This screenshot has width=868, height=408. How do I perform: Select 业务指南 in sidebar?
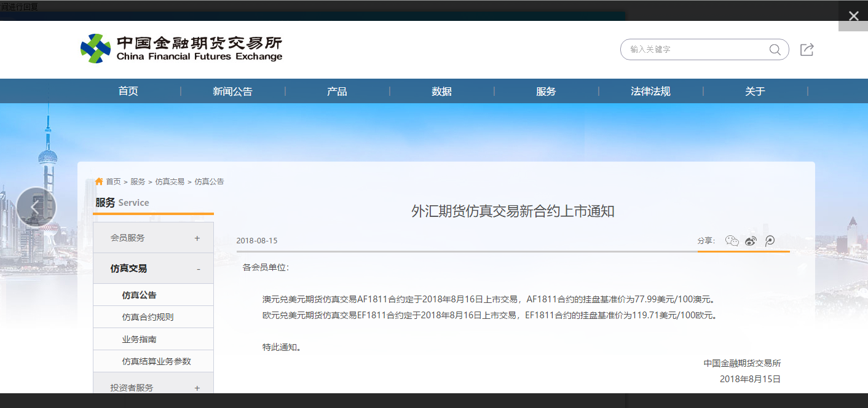click(139, 339)
